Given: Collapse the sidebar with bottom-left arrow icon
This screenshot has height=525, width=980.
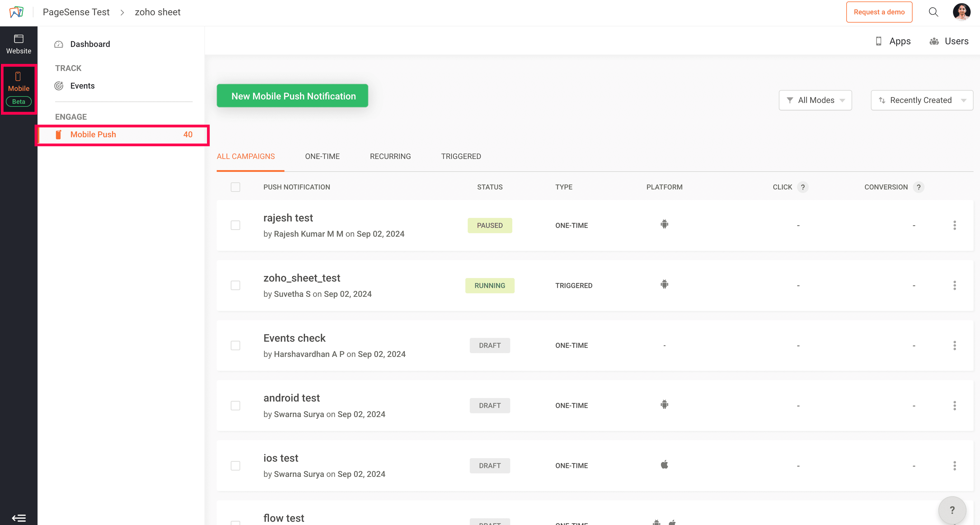Looking at the screenshot, I should (x=19, y=518).
